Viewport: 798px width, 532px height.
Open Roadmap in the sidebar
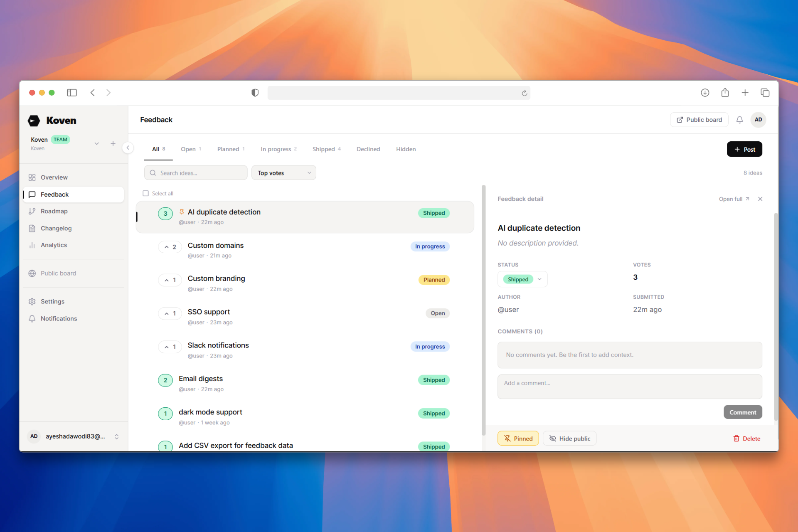(74, 211)
